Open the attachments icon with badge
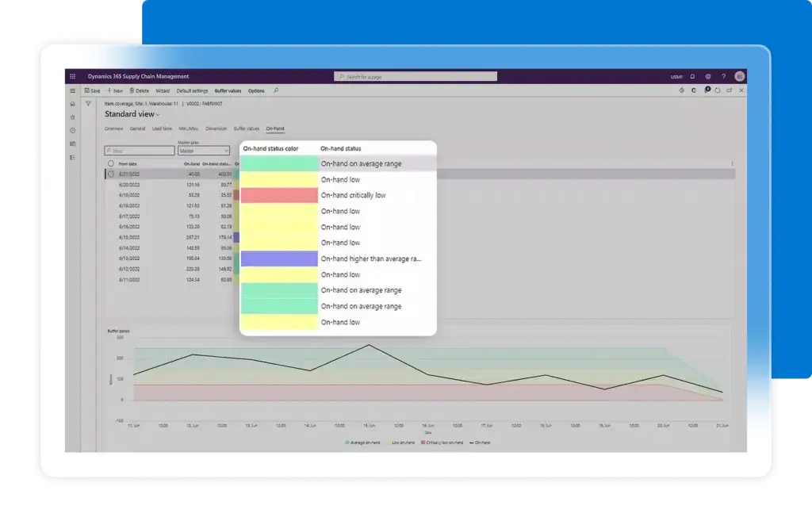This screenshot has width=812, height=521. [707, 90]
